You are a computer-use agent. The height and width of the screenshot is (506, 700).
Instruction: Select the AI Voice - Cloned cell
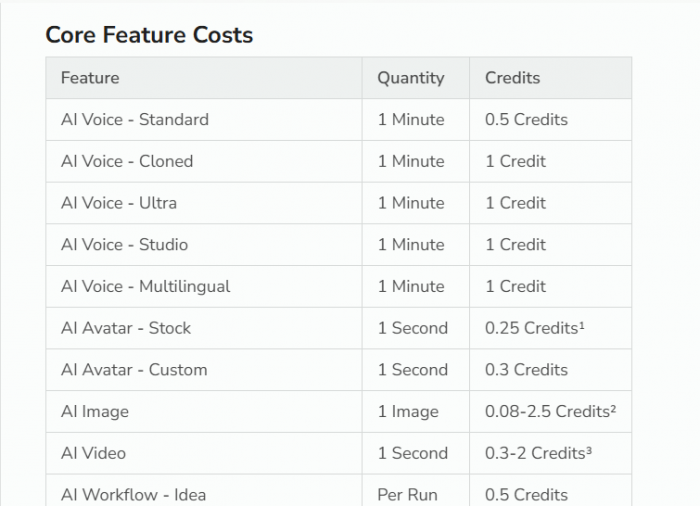127,161
